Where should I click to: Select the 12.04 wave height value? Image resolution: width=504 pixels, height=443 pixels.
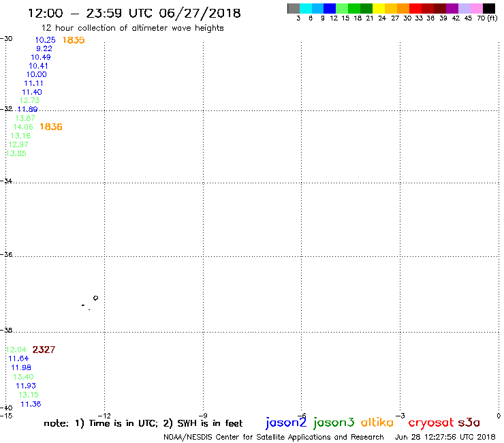16,350
